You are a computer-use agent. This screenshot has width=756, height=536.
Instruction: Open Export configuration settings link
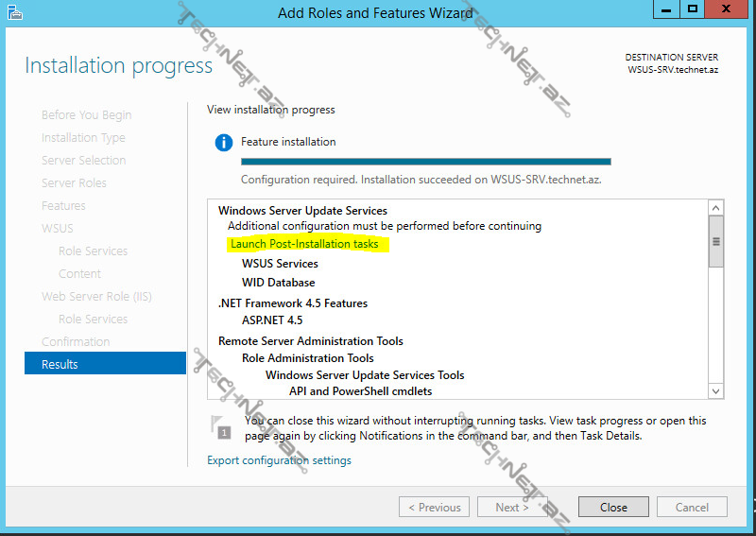point(279,460)
